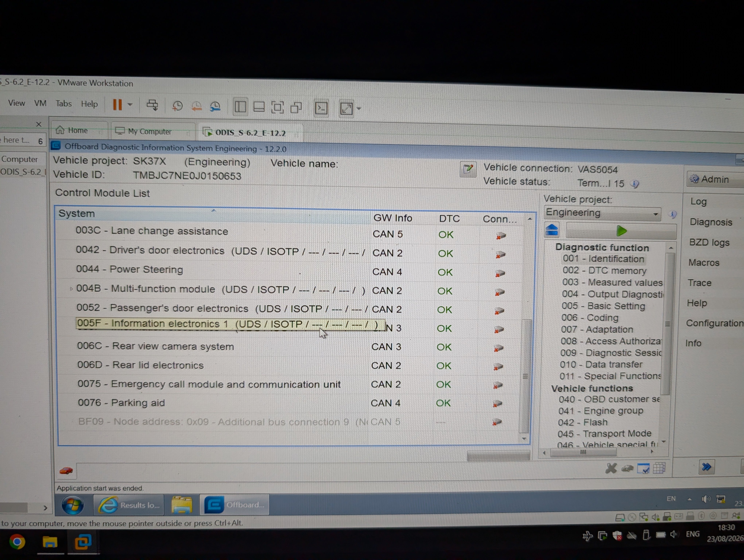This screenshot has height=560, width=744.
Task: Close the library pane with the X
Action: tap(39, 124)
